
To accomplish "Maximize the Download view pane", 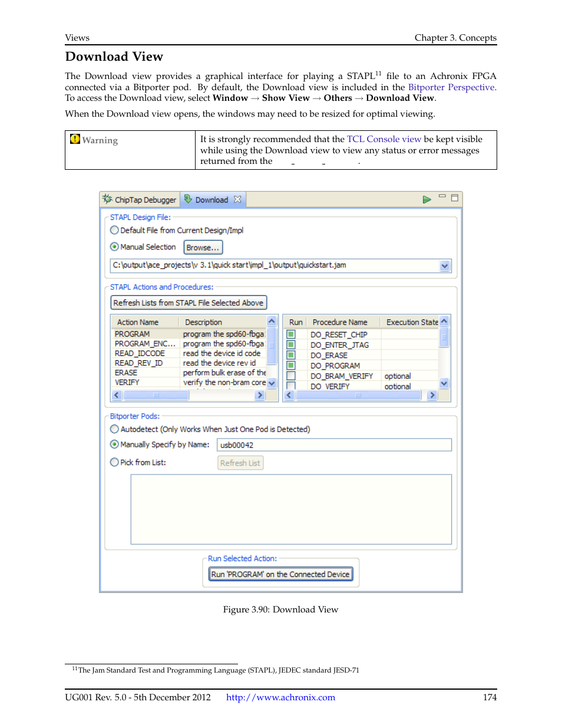I will click(x=454, y=197).
